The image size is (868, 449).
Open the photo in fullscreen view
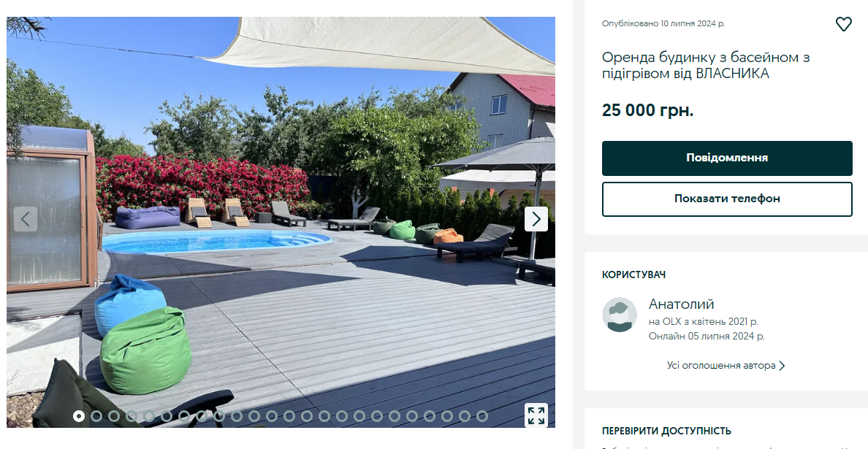coord(536,415)
